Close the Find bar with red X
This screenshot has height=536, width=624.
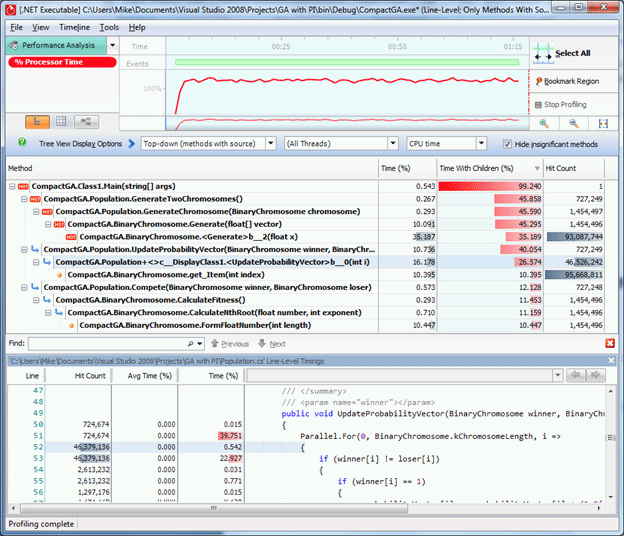610,343
